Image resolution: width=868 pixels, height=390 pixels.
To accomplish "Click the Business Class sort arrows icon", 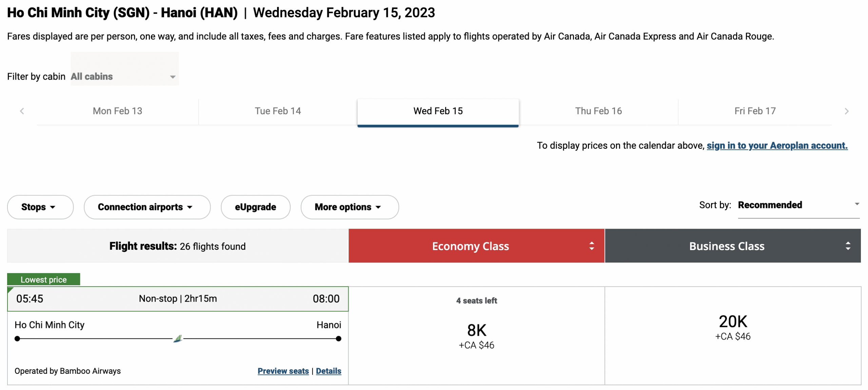I will (848, 246).
